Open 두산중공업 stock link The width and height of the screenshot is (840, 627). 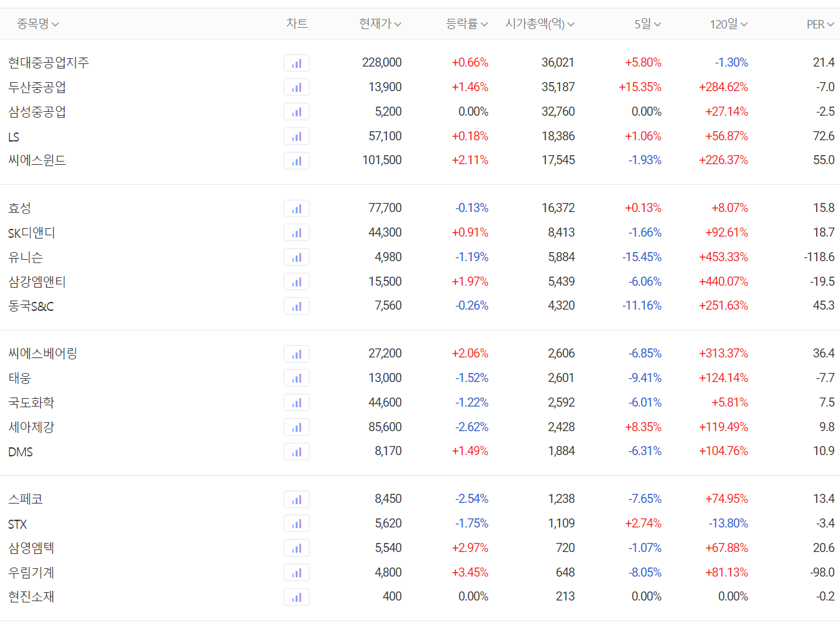point(37,87)
